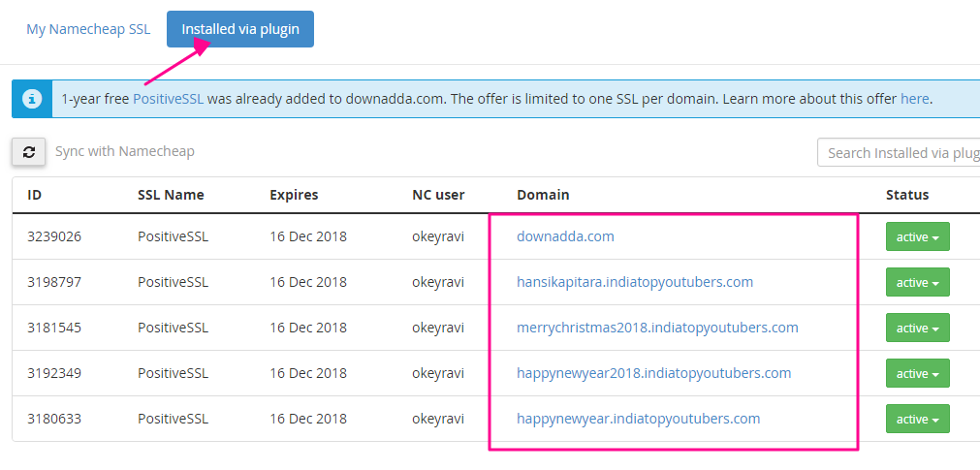Open happynewyear.indiatopyoutubers.com link
This screenshot has height=470, width=980.
click(x=638, y=419)
